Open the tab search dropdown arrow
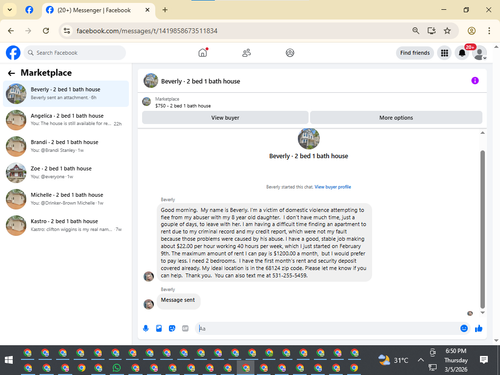Screen dimensions: 500x375 (x=10, y=10)
